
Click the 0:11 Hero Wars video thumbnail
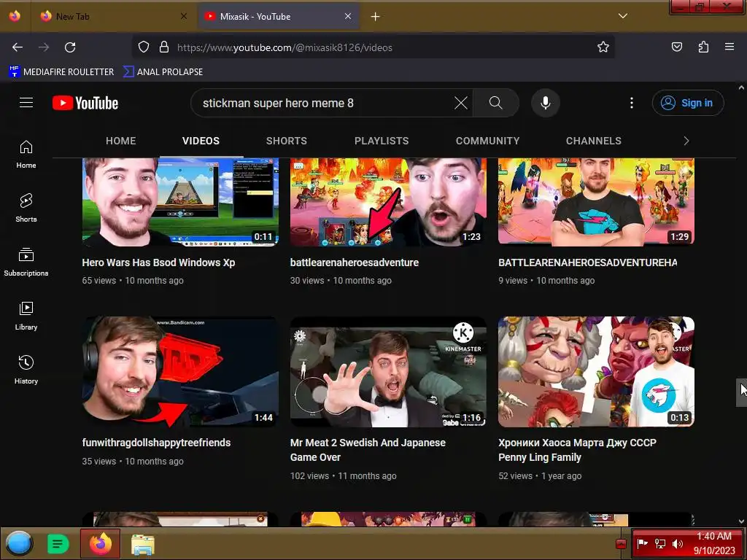coord(180,202)
